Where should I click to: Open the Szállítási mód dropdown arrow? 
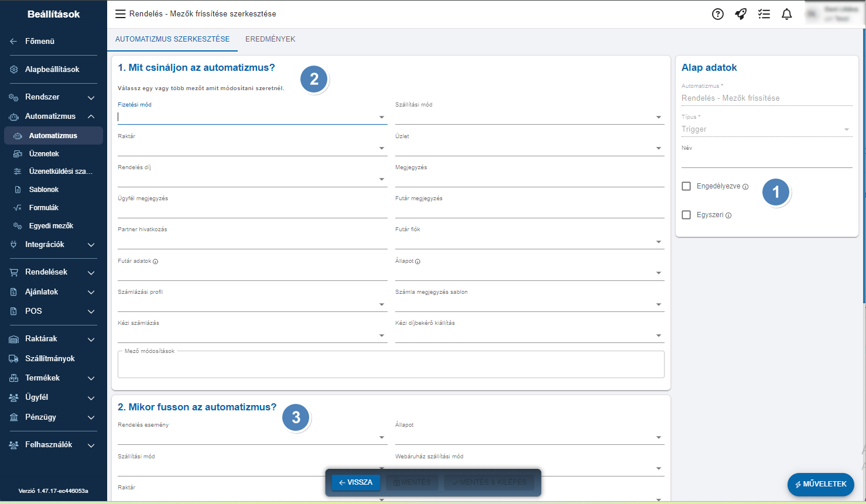tap(658, 117)
